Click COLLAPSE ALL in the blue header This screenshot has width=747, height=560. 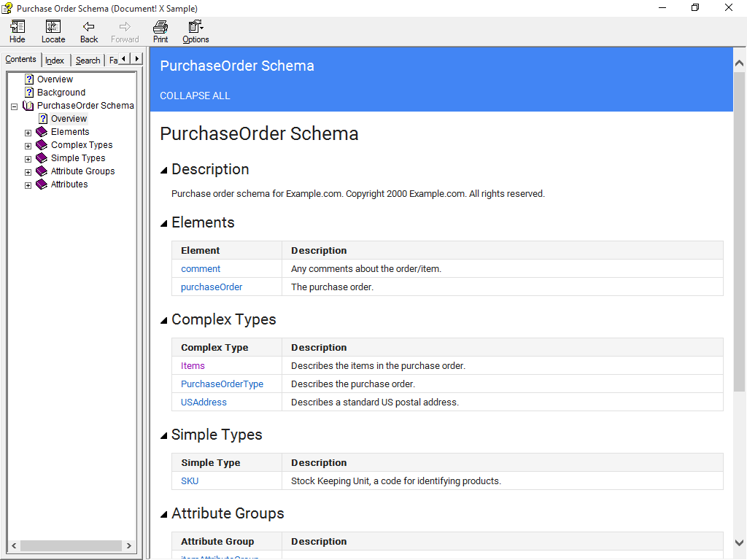point(195,96)
